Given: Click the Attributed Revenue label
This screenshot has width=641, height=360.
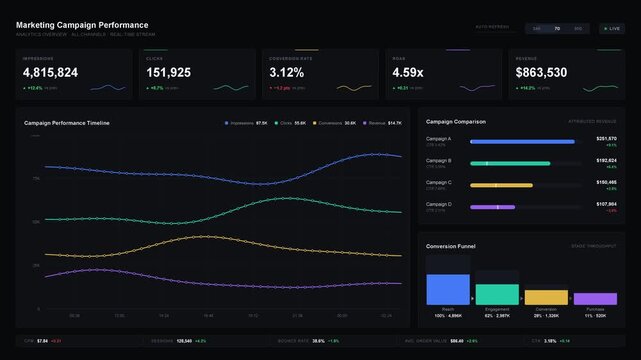Looking at the screenshot, I should click(x=592, y=122).
